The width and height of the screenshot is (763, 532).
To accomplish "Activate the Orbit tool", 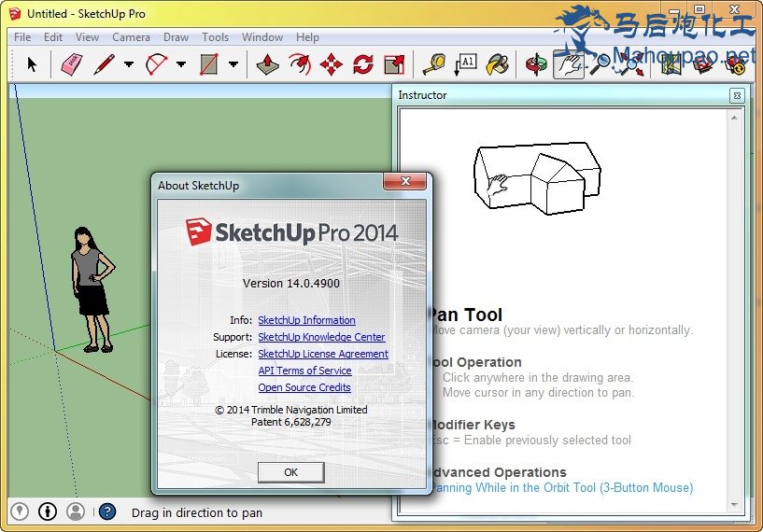I will [x=536, y=64].
